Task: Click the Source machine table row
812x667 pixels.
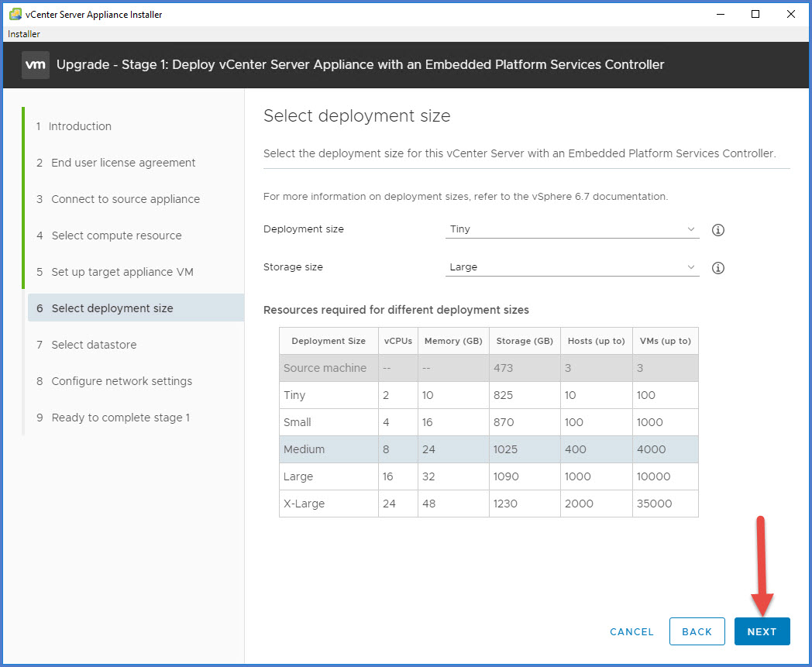Action: 488,368
